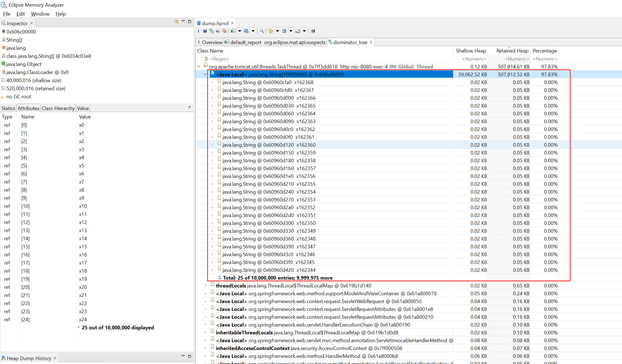The height and width of the screenshot is (364, 622).
Task: Collapse the Java Local String[10000000] node
Action: coord(205,75)
